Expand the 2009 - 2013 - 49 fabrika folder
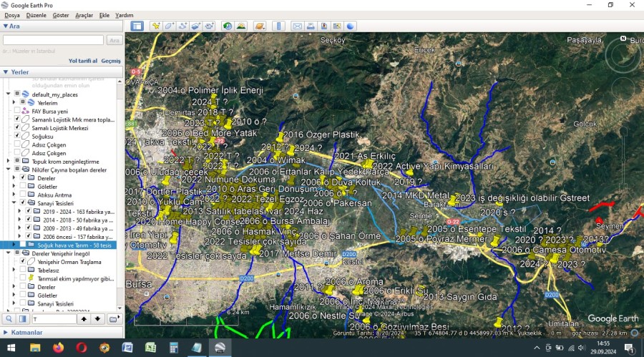 coord(20,228)
